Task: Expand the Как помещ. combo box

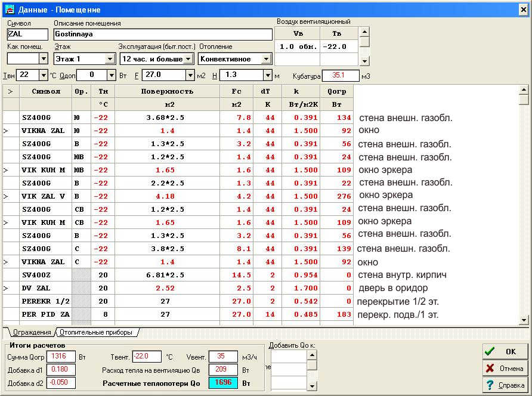Action: (x=43, y=59)
